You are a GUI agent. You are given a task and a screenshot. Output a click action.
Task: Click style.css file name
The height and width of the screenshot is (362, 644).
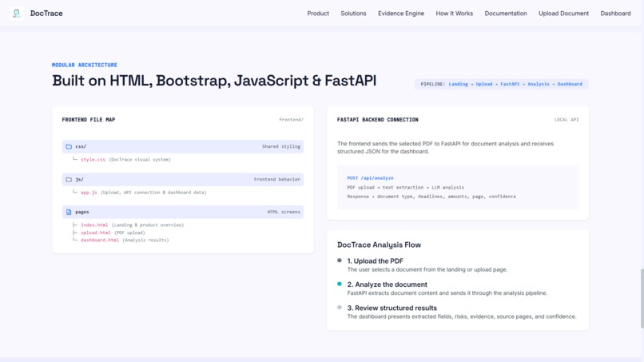pyautogui.click(x=93, y=160)
